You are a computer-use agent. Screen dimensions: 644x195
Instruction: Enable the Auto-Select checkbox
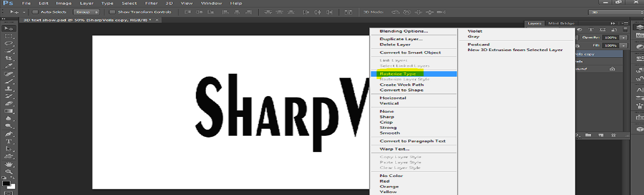tap(35, 12)
